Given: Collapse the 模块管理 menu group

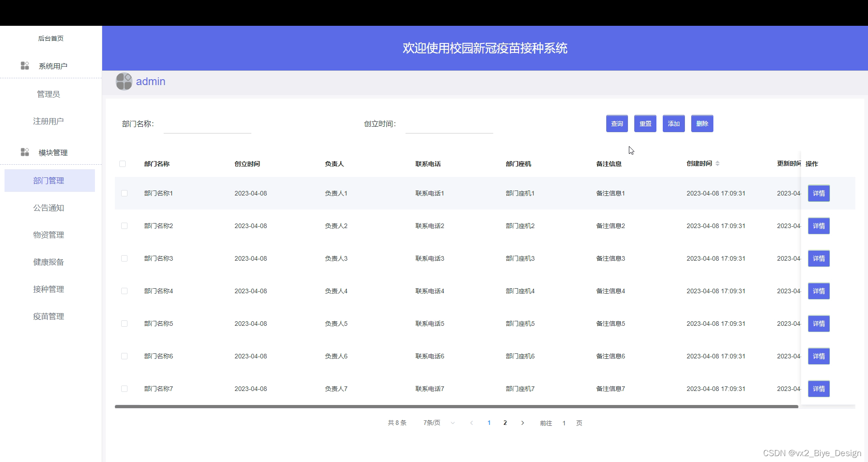Looking at the screenshot, I should [51, 152].
